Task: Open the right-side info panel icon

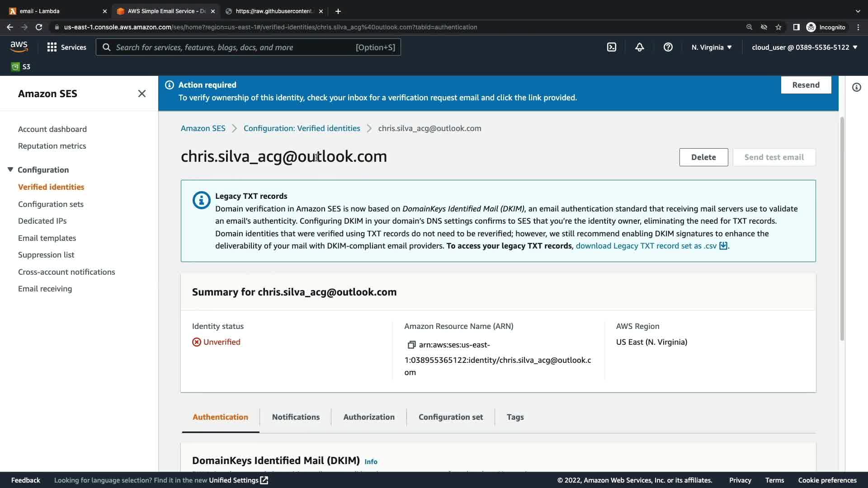Action: pyautogui.click(x=856, y=87)
